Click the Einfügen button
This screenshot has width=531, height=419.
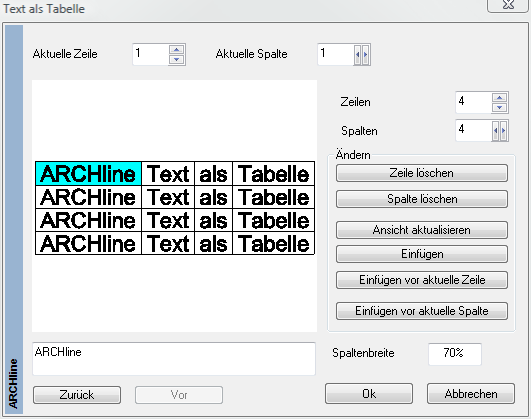point(422,254)
